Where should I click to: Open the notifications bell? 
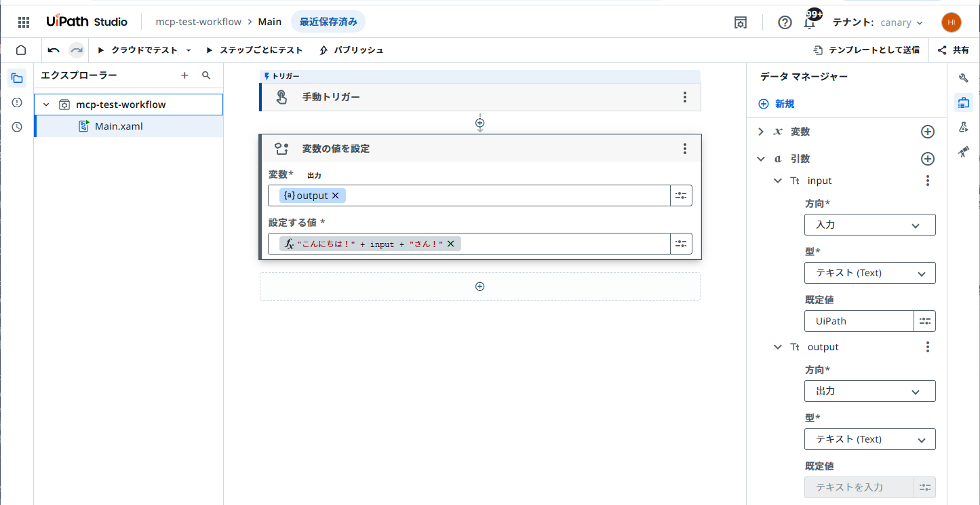(x=809, y=22)
